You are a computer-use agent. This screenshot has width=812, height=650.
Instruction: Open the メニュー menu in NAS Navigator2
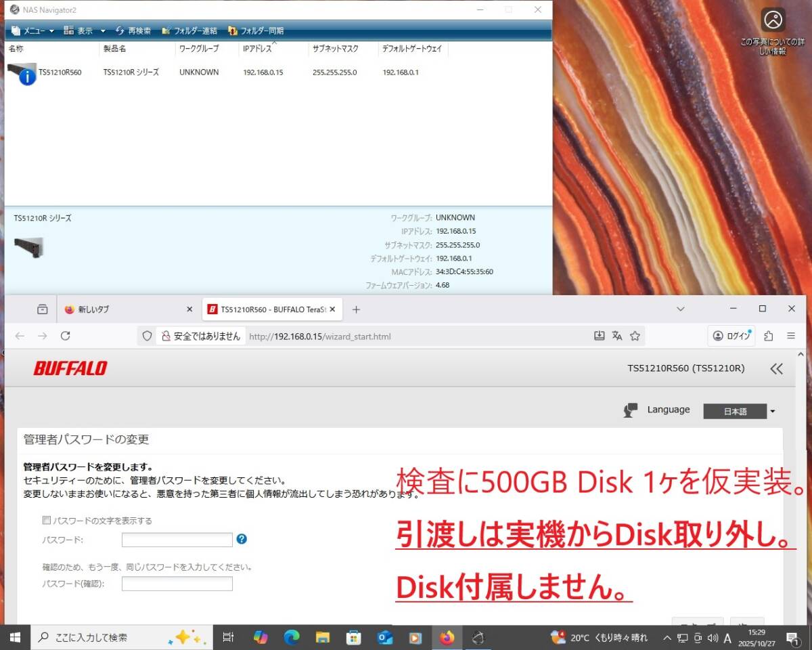coord(32,30)
